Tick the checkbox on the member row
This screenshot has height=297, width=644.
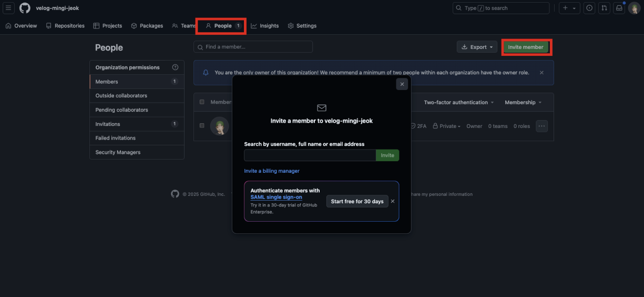coord(202,126)
